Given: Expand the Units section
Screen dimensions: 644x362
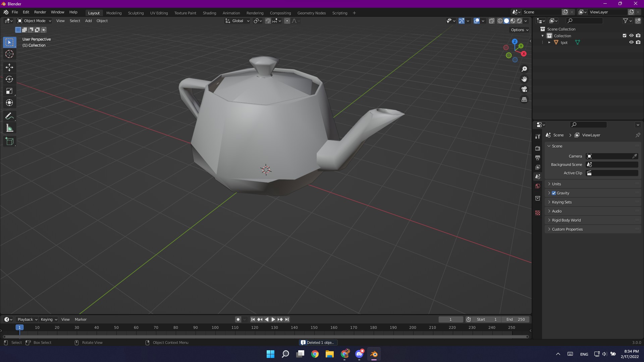Looking at the screenshot, I should pyautogui.click(x=549, y=184).
